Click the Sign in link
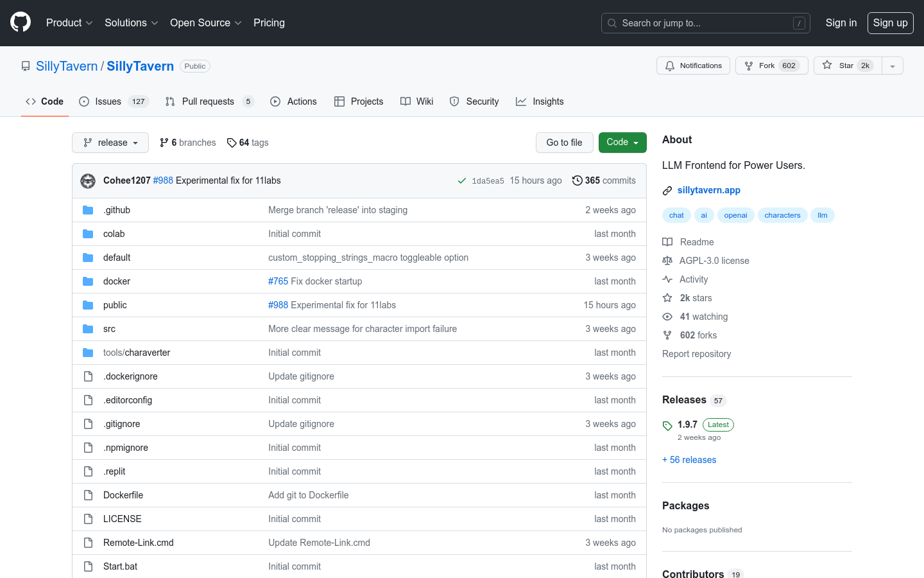The image size is (924, 578). [x=841, y=22]
